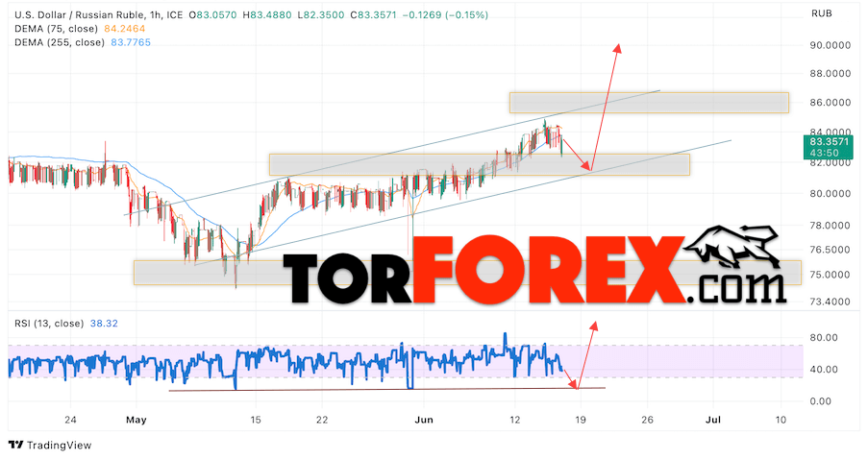The image size is (868, 459).
Task: Click the 88.0000 price axis label
Action: [x=830, y=74]
